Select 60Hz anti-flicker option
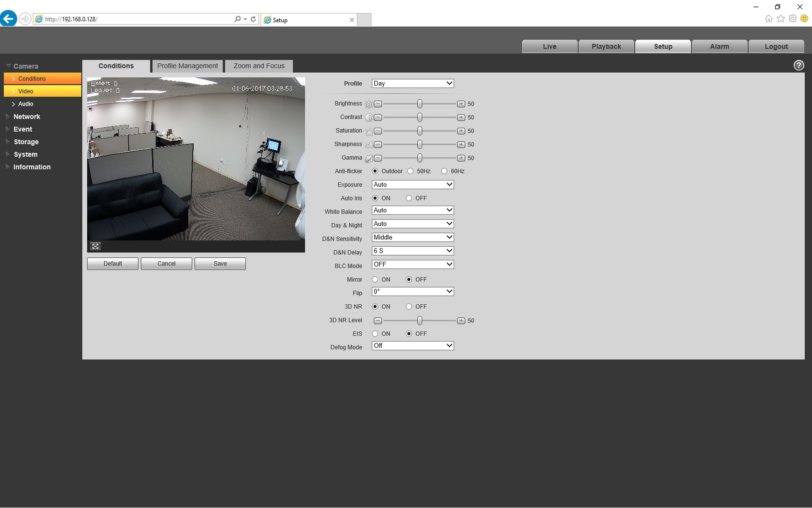This screenshot has width=812, height=508. click(444, 171)
